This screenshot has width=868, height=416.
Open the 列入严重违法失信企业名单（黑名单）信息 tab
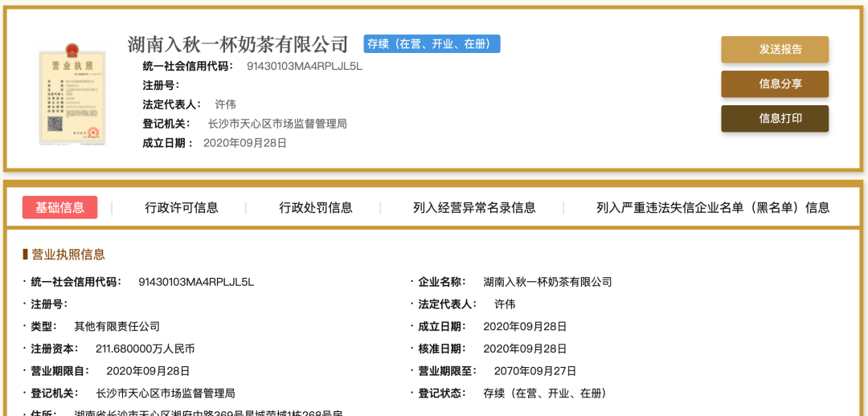[x=713, y=208]
